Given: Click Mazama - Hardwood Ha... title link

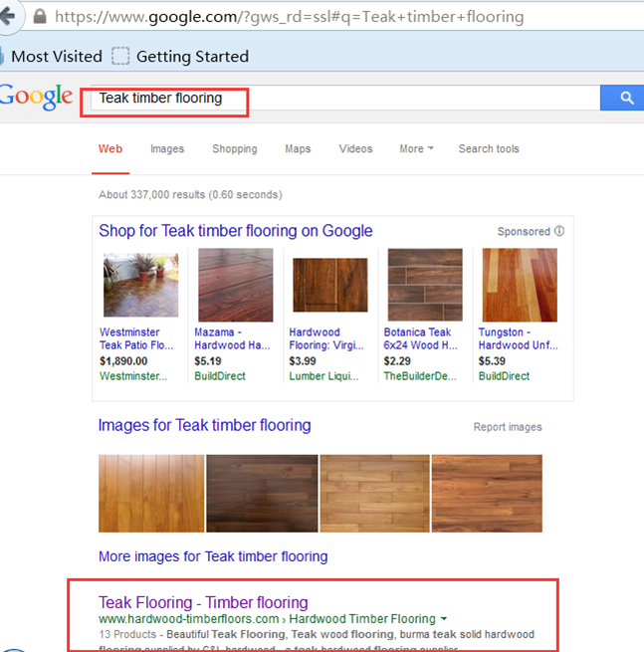Looking at the screenshot, I should [232, 338].
